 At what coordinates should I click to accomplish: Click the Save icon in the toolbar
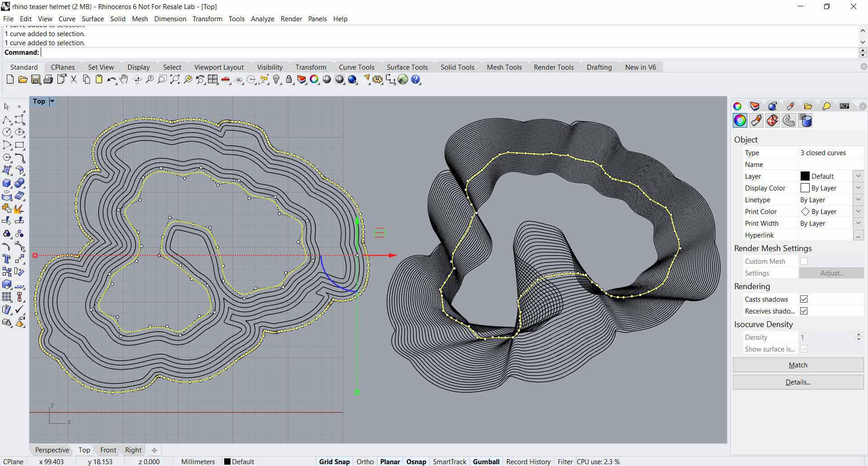36,80
